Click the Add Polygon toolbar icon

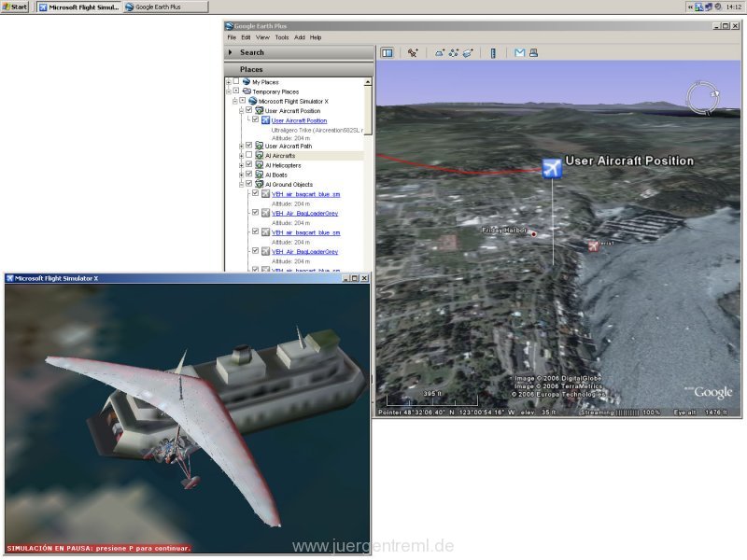(x=440, y=53)
